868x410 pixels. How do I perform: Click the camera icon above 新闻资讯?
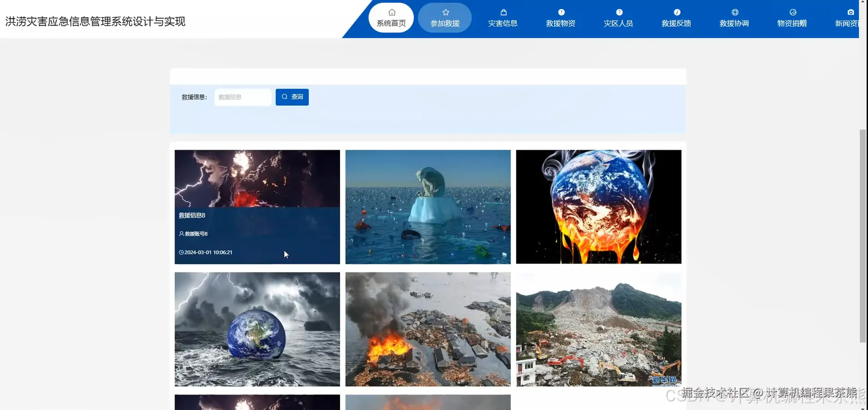click(851, 12)
